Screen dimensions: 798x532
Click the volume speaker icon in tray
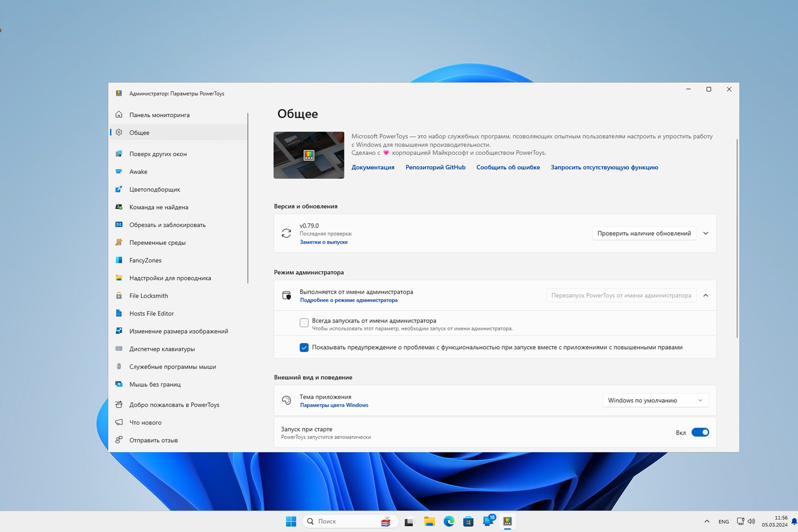pyautogui.click(x=751, y=521)
